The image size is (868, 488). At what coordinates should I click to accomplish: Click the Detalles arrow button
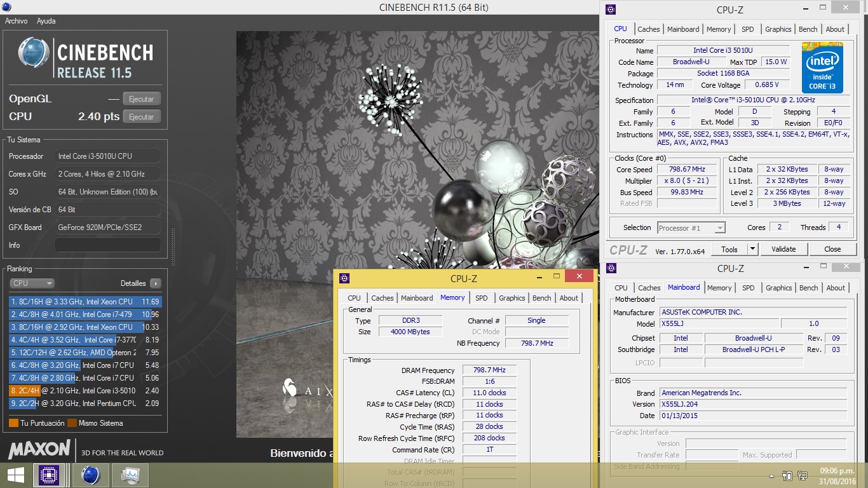(155, 283)
